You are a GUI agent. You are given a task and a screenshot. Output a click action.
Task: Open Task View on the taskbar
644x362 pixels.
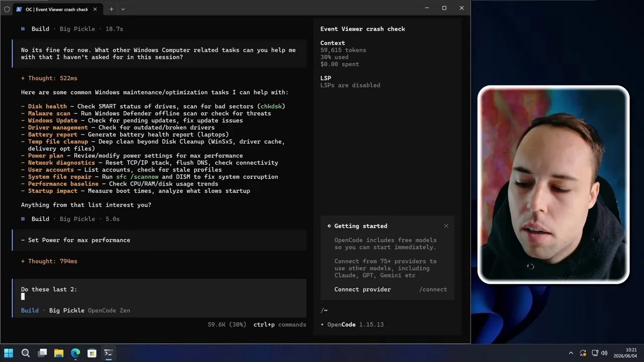(42, 353)
